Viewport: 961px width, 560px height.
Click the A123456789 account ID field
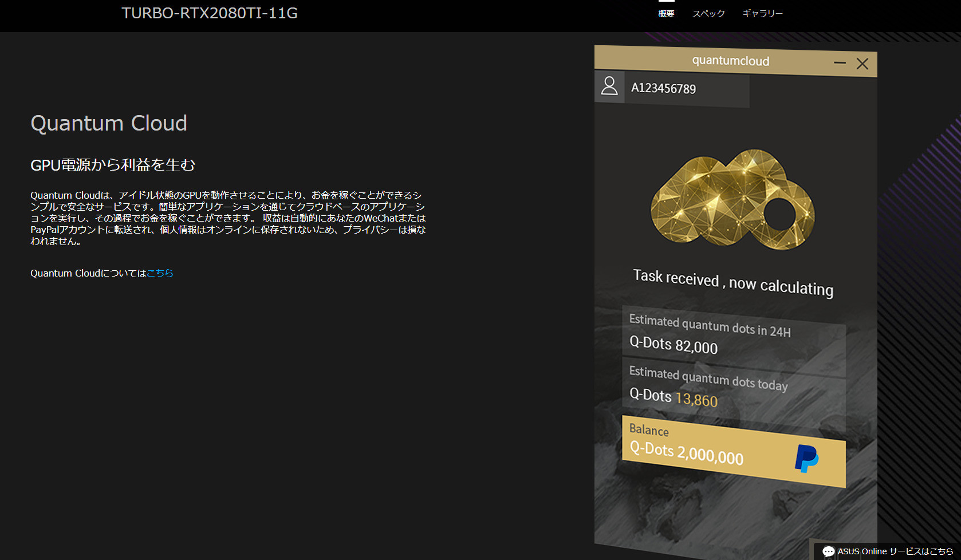tap(687, 89)
